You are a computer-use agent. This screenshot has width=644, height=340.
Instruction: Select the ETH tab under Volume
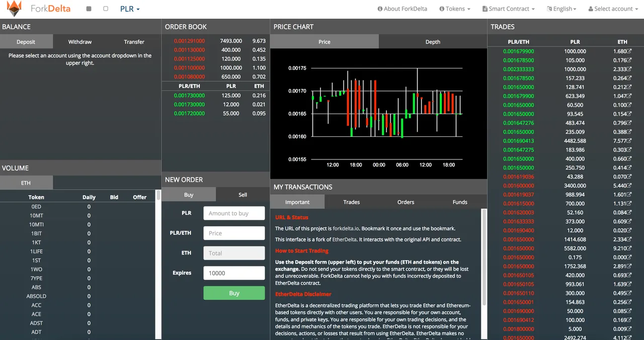pos(26,183)
